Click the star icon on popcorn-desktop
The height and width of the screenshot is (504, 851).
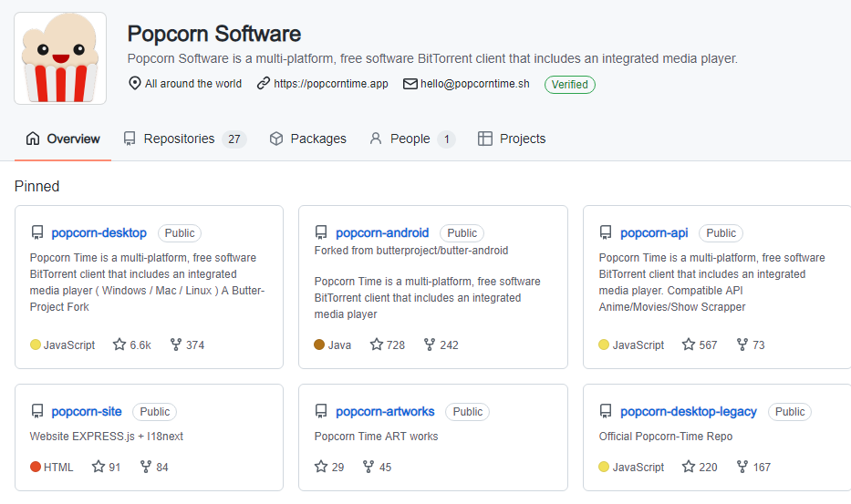119,345
